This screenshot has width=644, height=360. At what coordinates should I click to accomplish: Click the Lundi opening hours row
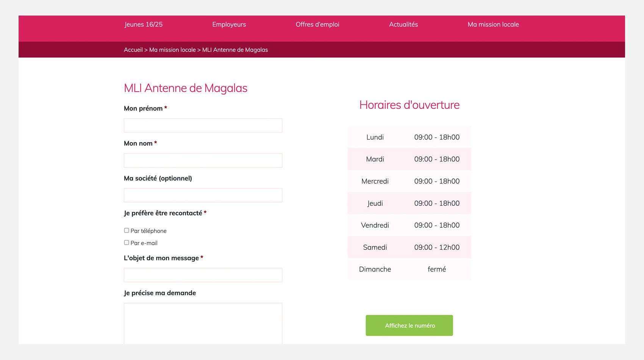click(409, 137)
